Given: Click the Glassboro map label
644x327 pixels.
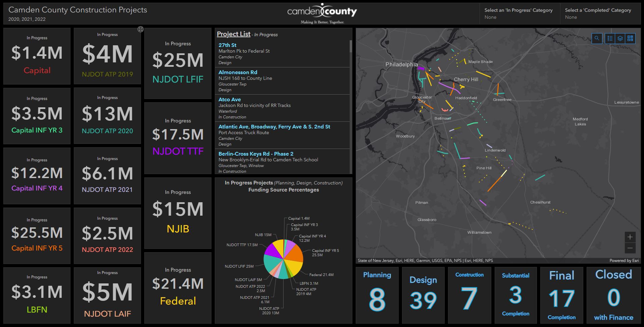Looking at the screenshot, I should [x=427, y=220].
